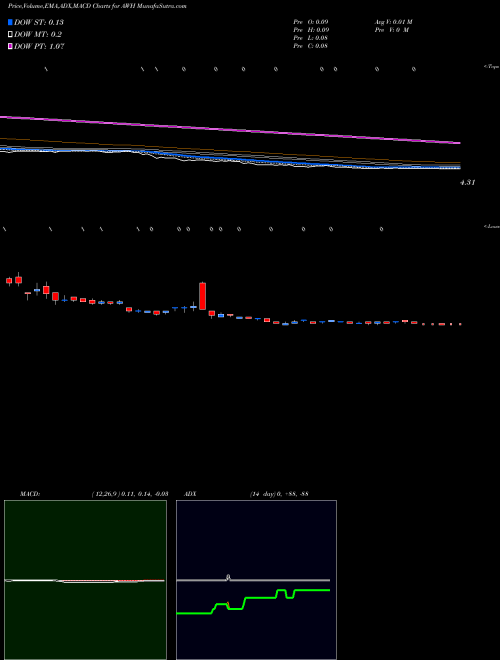The image size is (500, 660).
Task: Click the 'Pre H: 0.09' value
Action: pyautogui.click(x=311, y=30)
